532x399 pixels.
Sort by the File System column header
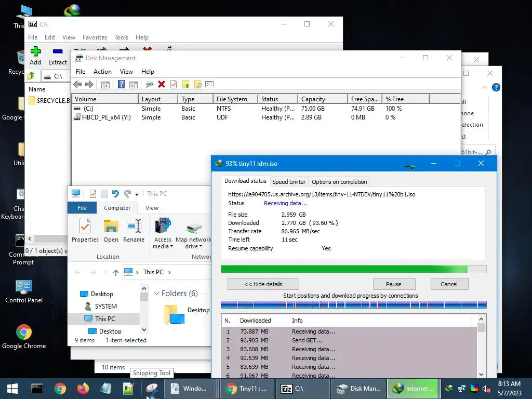[x=235, y=99]
